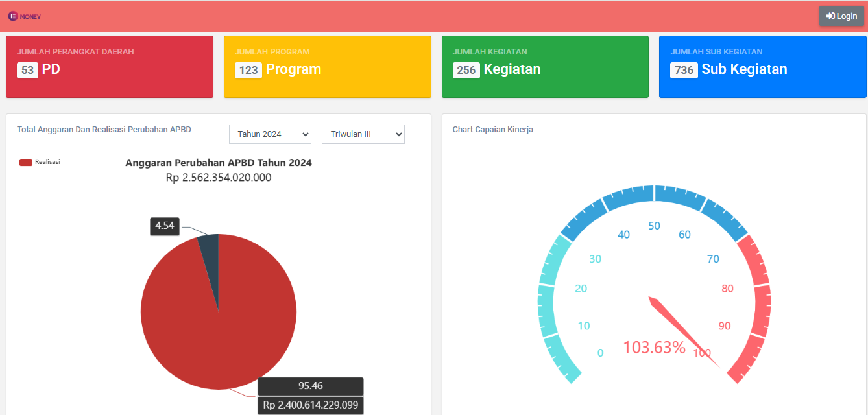
Task: Click the red Realisasi legend swatch
Action: (x=26, y=162)
